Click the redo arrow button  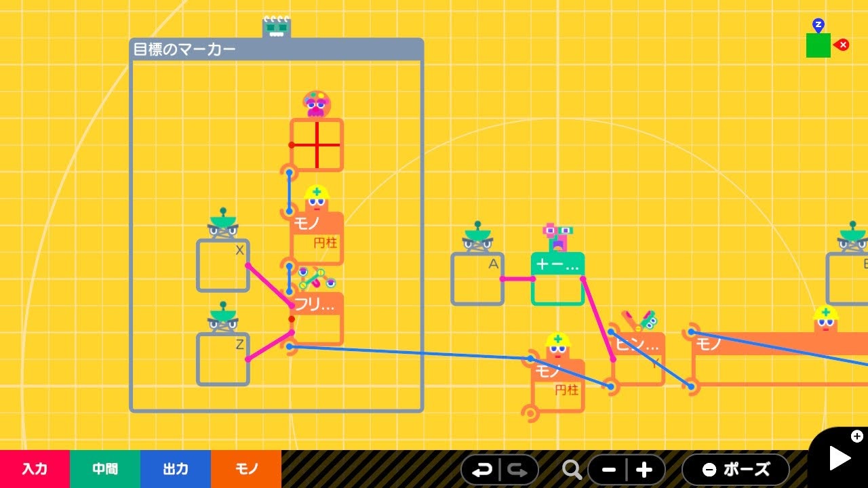pos(518,470)
